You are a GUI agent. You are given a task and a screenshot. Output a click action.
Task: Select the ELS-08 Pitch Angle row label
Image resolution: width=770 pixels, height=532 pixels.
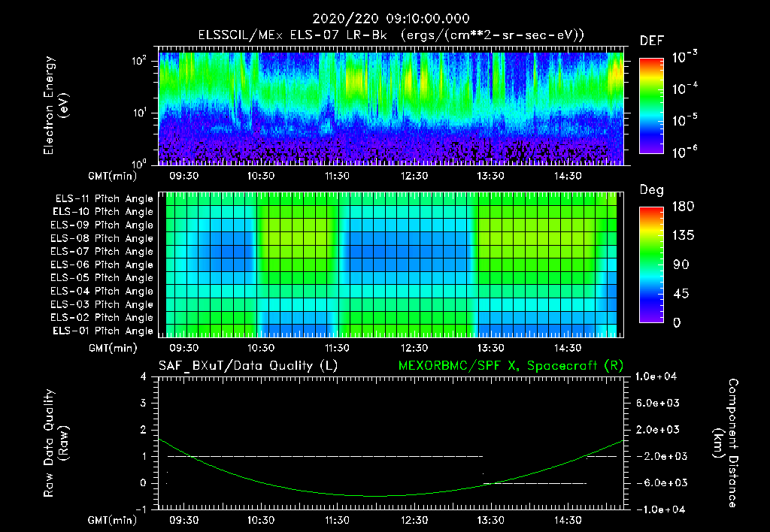point(102,238)
